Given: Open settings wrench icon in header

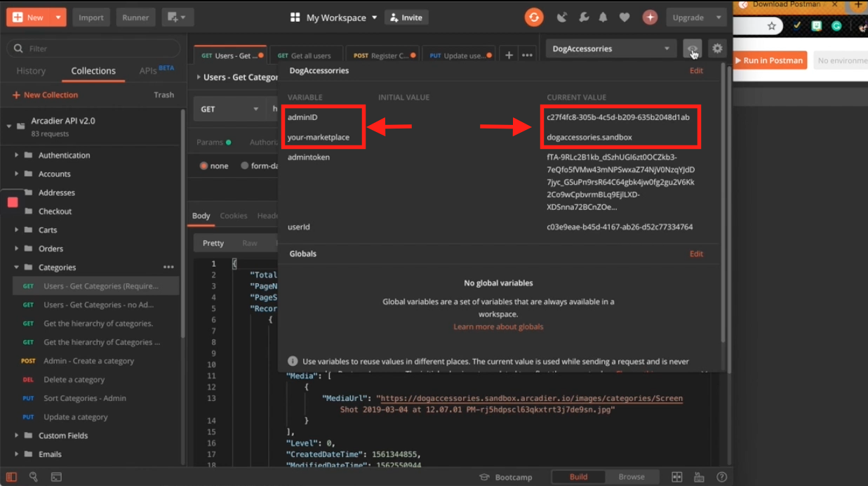Looking at the screenshot, I should (x=582, y=18).
